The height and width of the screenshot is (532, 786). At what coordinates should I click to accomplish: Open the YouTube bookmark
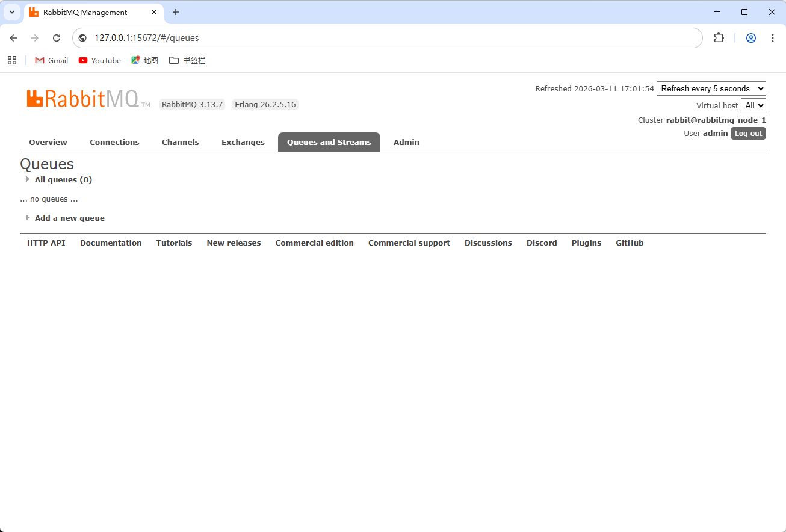click(100, 60)
